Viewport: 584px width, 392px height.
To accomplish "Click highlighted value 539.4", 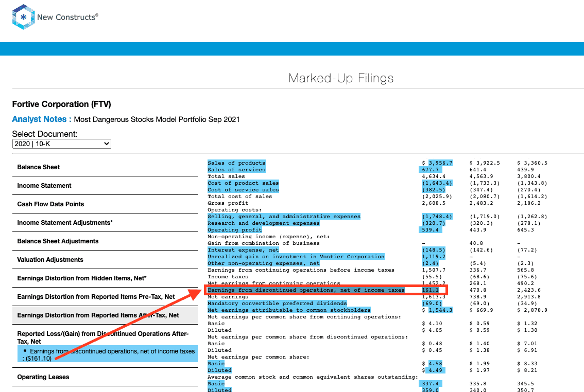I will (430, 230).
